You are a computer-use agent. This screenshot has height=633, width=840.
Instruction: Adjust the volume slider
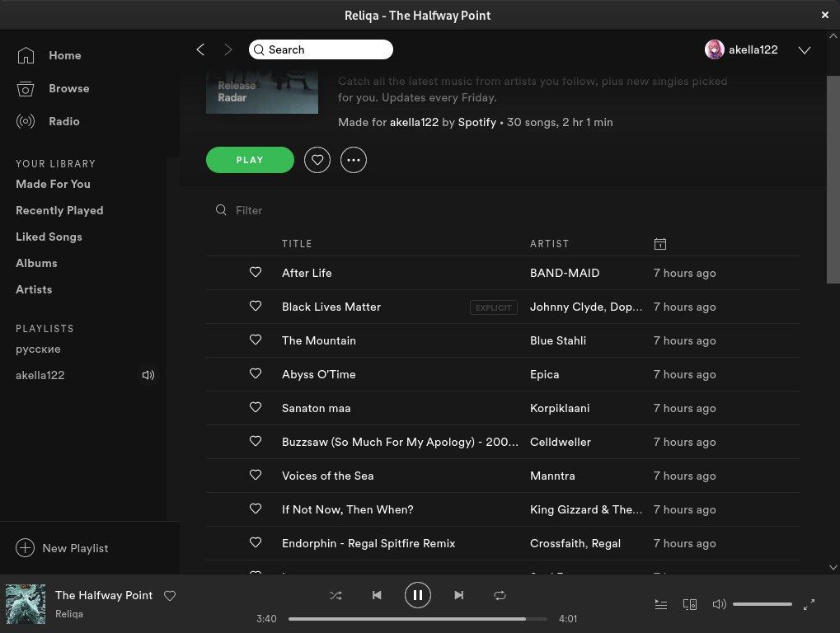tap(763, 604)
